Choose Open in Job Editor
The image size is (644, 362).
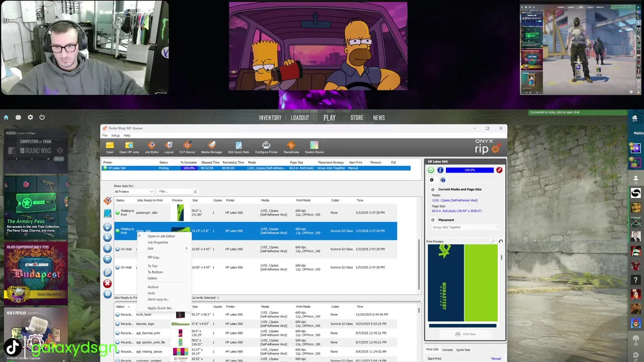[161, 236]
